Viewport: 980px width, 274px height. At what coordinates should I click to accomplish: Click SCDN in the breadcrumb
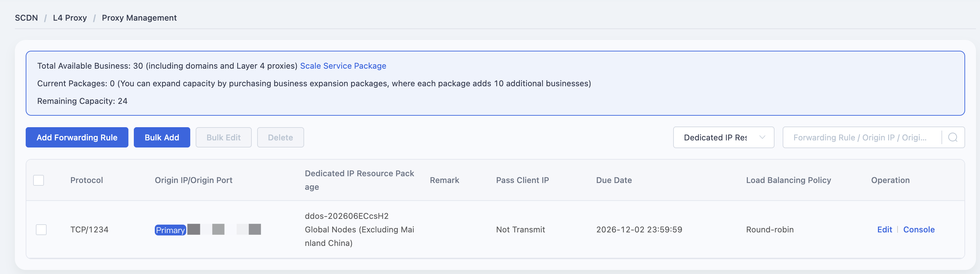tap(26, 18)
